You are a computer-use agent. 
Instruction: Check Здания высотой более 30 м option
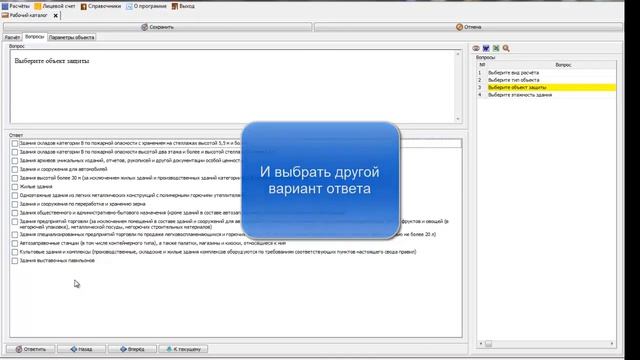coord(15,178)
